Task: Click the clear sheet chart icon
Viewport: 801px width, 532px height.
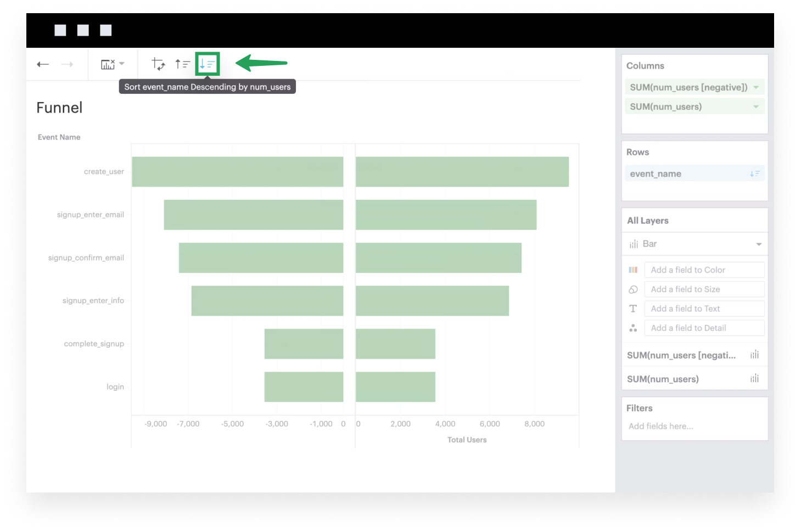Action: click(x=108, y=63)
